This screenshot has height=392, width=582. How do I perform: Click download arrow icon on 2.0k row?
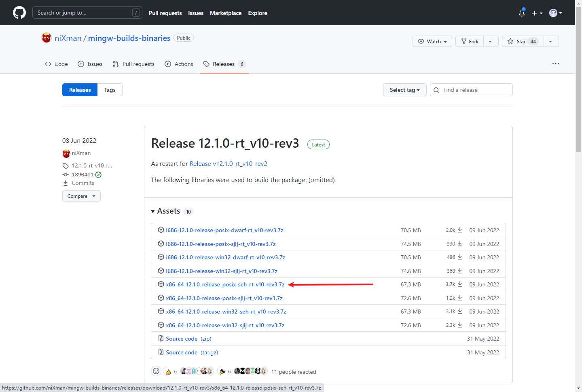[x=460, y=230]
